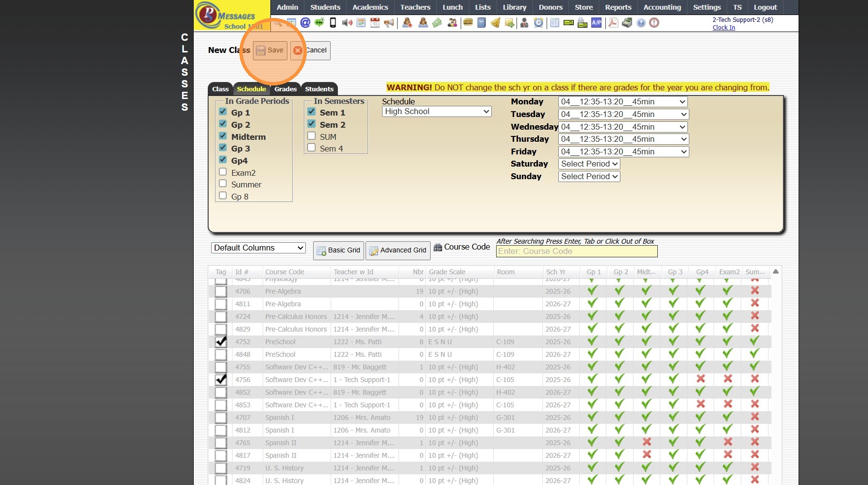Open the PDF document icon

pos(613,22)
